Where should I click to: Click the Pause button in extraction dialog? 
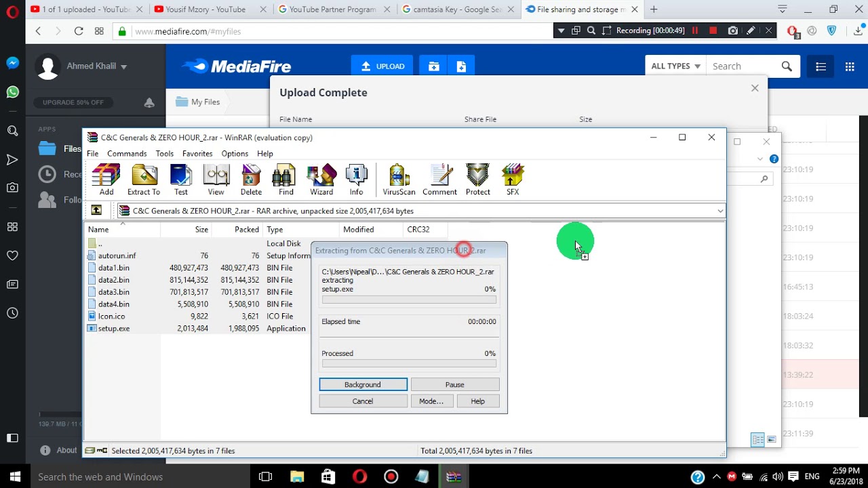click(455, 384)
